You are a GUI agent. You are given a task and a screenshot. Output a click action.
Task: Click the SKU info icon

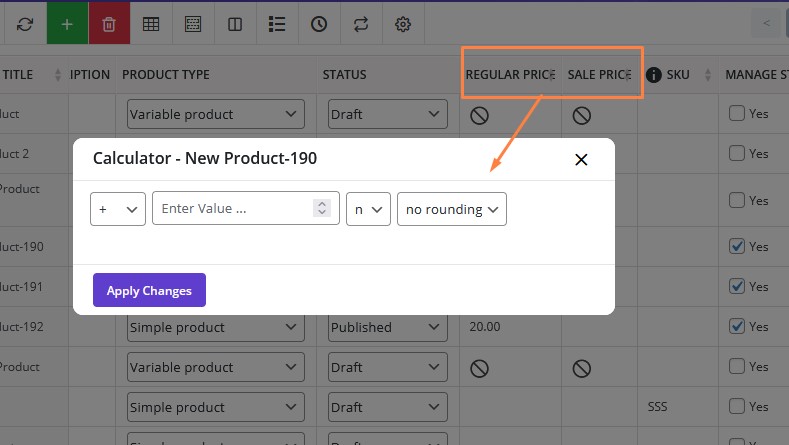pos(654,75)
